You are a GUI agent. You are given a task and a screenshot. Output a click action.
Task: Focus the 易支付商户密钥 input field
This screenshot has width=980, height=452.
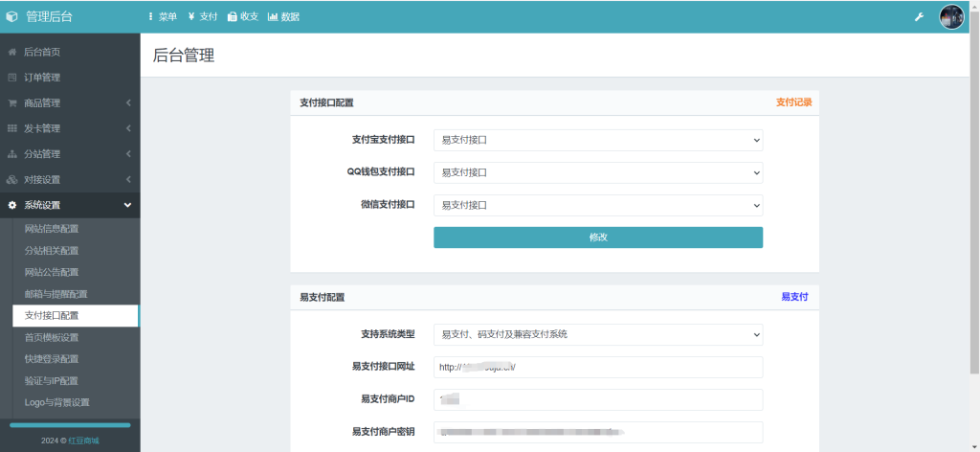click(x=598, y=432)
